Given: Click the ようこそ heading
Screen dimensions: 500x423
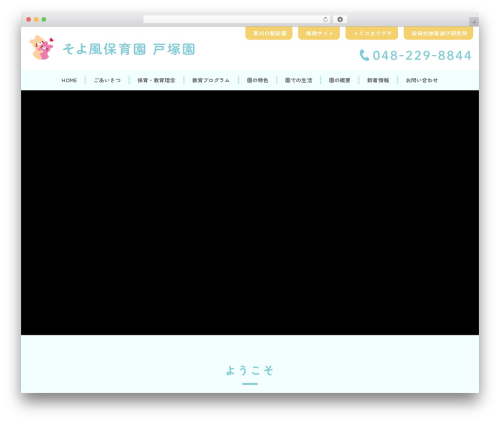Looking at the screenshot, I should point(250,370).
